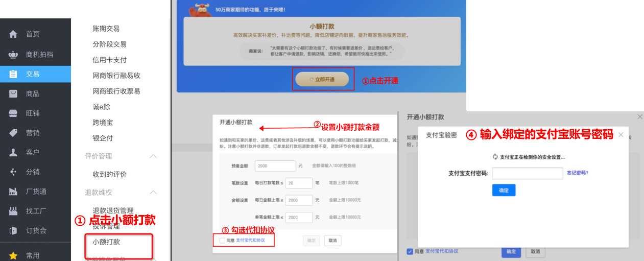Select the clipboard icon for 交易
644x261 pixels.
(13, 74)
